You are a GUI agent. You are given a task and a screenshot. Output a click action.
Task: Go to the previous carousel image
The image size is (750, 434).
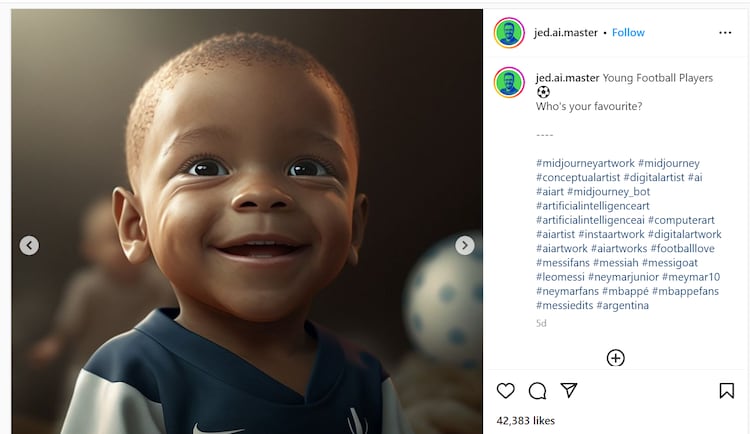[29, 245]
